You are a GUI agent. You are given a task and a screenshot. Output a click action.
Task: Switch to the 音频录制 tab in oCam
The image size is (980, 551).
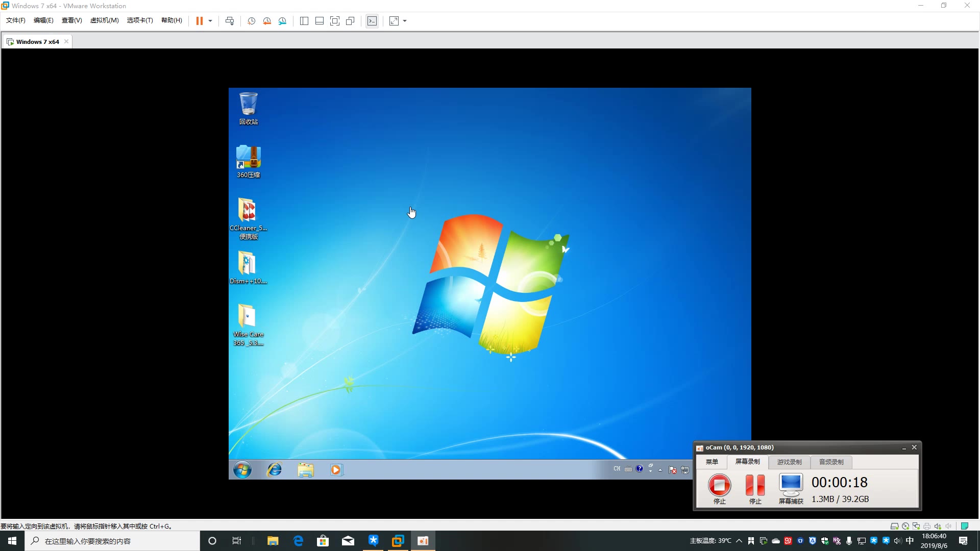click(831, 462)
